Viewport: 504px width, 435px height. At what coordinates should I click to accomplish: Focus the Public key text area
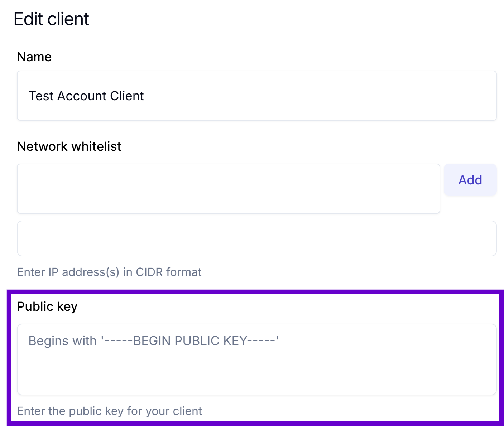(256, 359)
